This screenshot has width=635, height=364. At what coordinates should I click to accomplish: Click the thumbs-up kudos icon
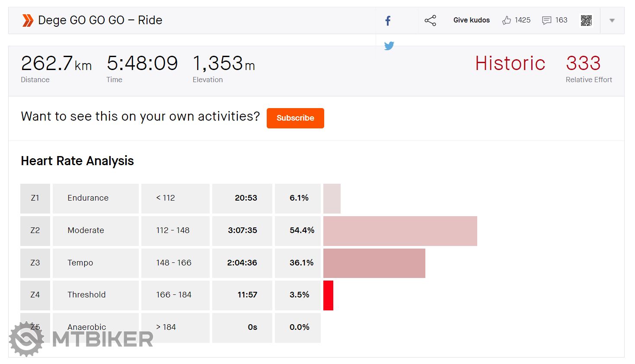[507, 20]
